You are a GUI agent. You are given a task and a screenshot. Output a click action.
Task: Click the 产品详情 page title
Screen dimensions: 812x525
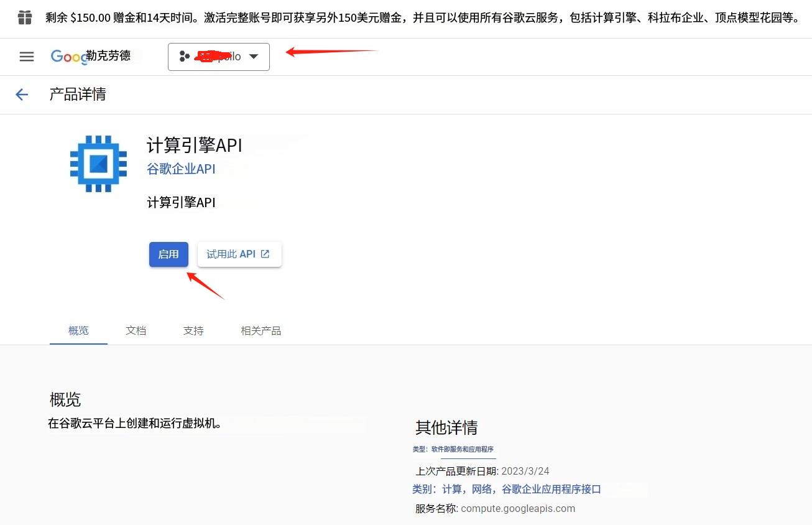point(78,95)
